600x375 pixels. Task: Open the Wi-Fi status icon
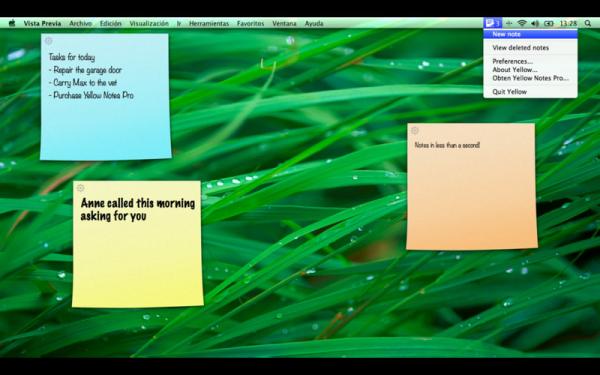(x=522, y=23)
